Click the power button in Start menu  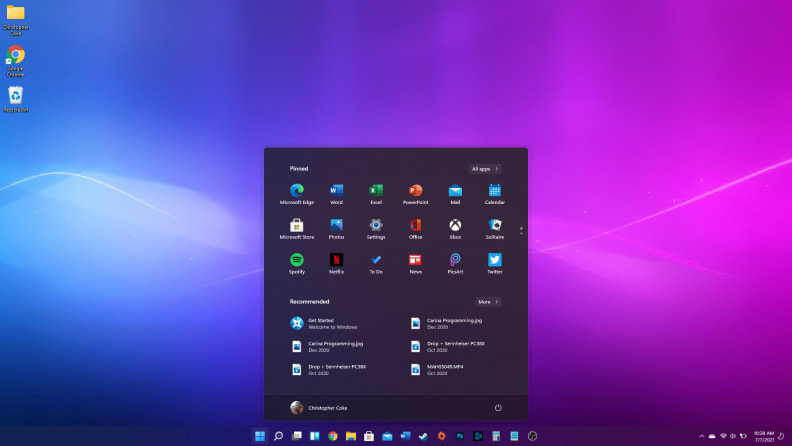point(498,408)
